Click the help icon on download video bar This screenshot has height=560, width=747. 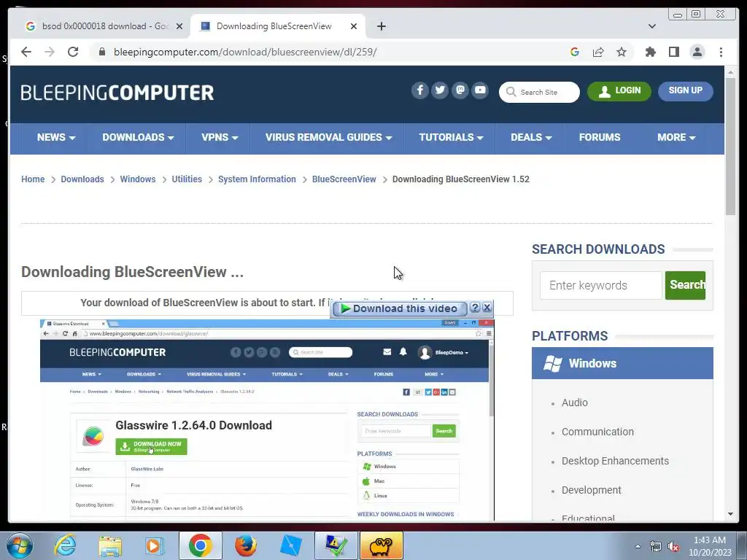pyautogui.click(x=474, y=308)
